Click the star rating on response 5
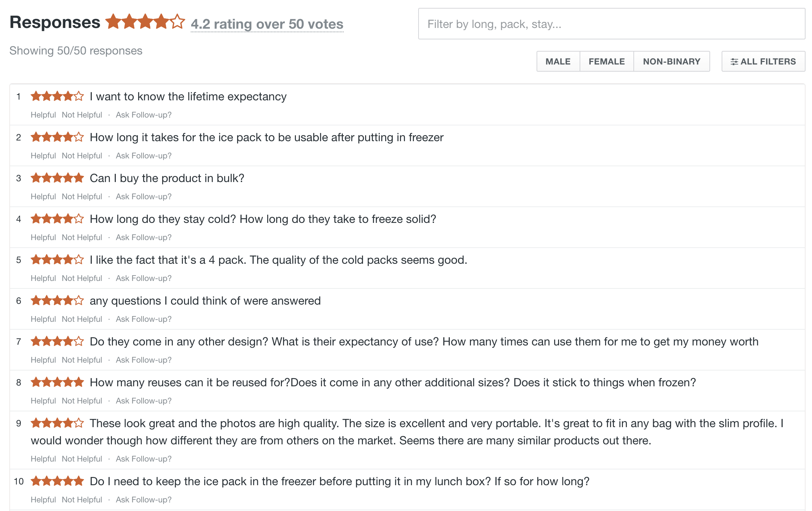The width and height of the screenshot is (812, 511). pyautogui.click(x=57, y=260)
